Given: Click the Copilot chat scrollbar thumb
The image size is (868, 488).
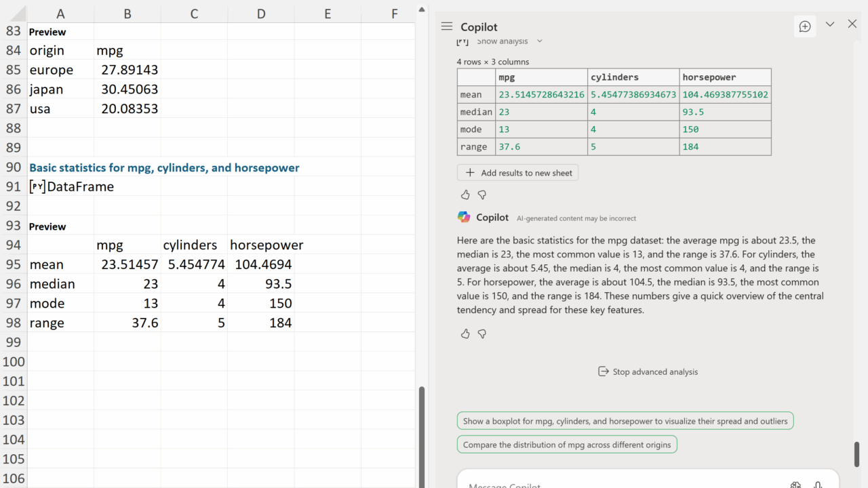Looking at the screenshot, I should click(x=856, y=453).
